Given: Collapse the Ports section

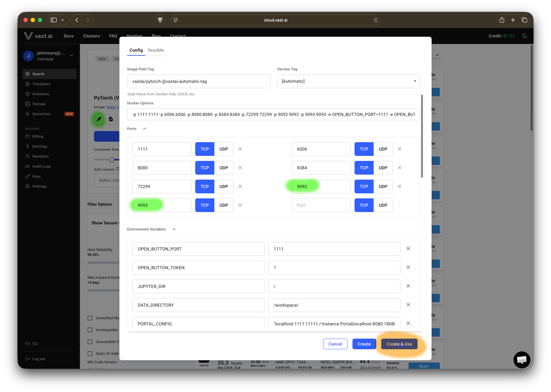Looking at the screenshot, I should [144, 129].
